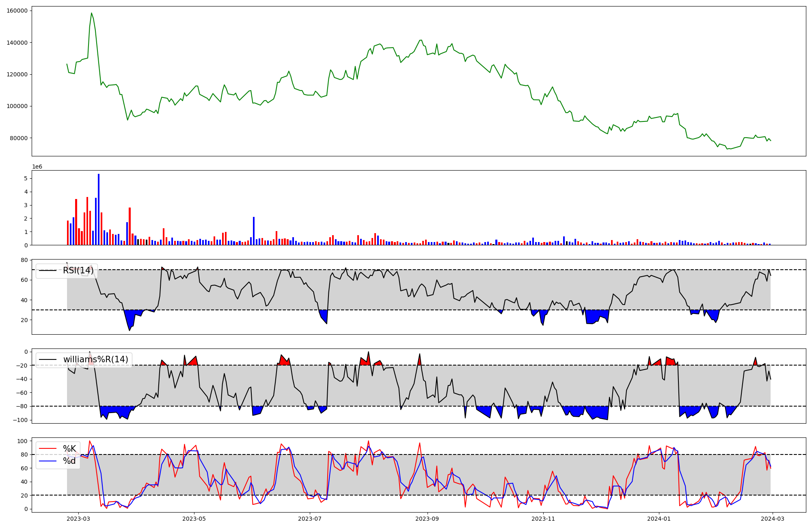This screenshot has height=528, width=812.
Task: Click the 2024-01 x-axis date label
Action: coord(659,519)
